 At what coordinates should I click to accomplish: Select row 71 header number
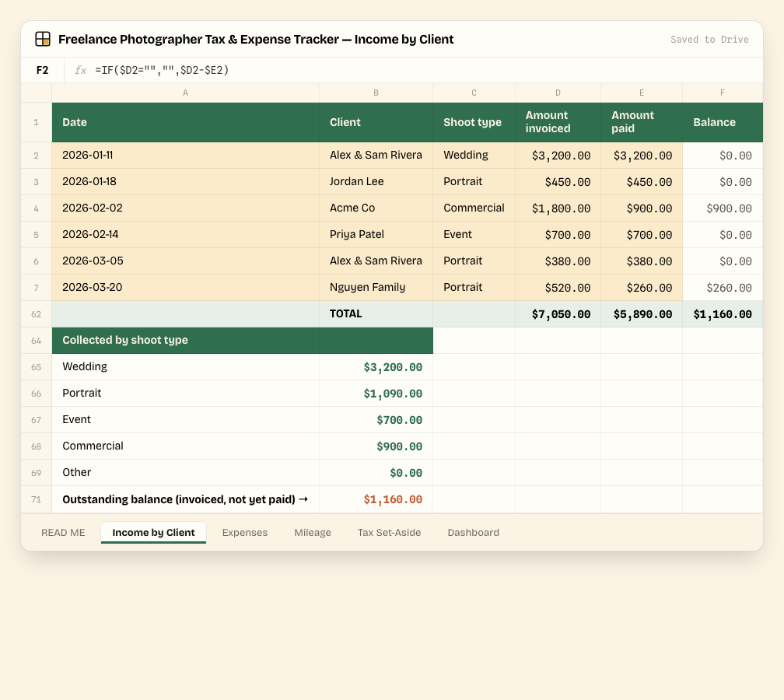(36, 499)
